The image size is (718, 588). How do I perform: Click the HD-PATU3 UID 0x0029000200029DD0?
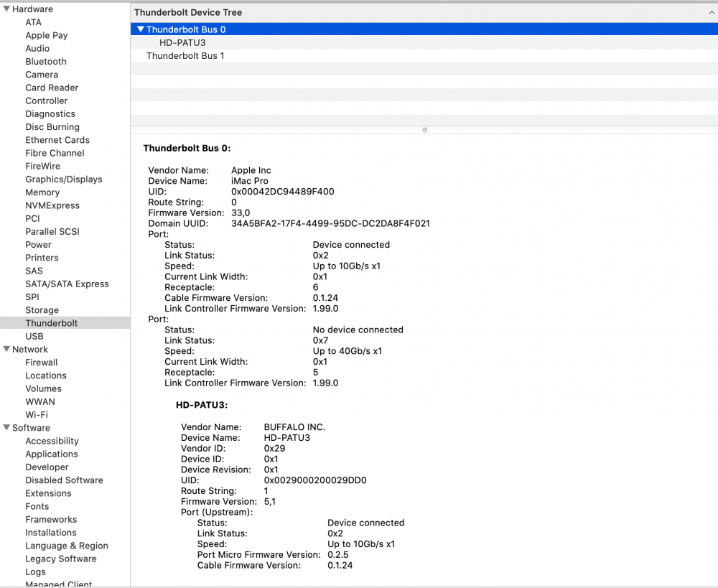point(315,480)
